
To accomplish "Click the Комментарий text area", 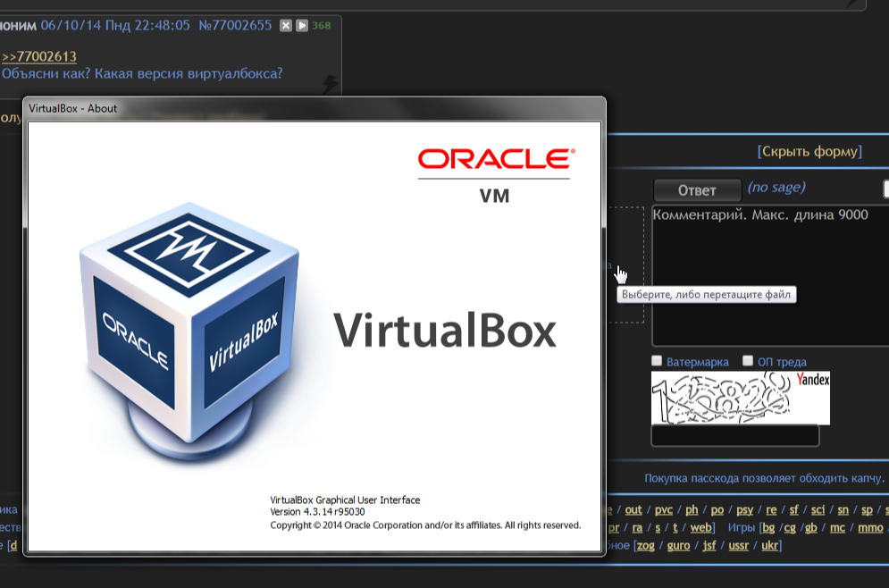I will pyautogui.click(x=770, y=275).
